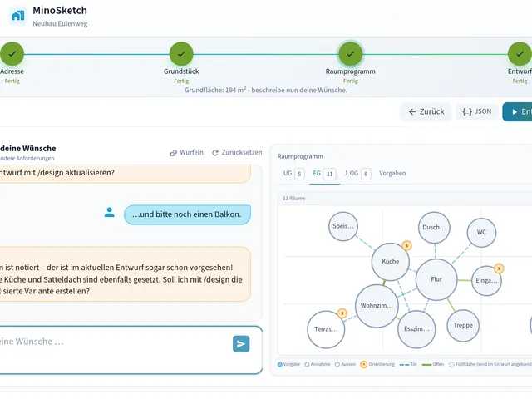Image resolution: width=532 pixels, height=399 pixels.
Task: Select the Speisekammer room node
Action: (343, 226)
